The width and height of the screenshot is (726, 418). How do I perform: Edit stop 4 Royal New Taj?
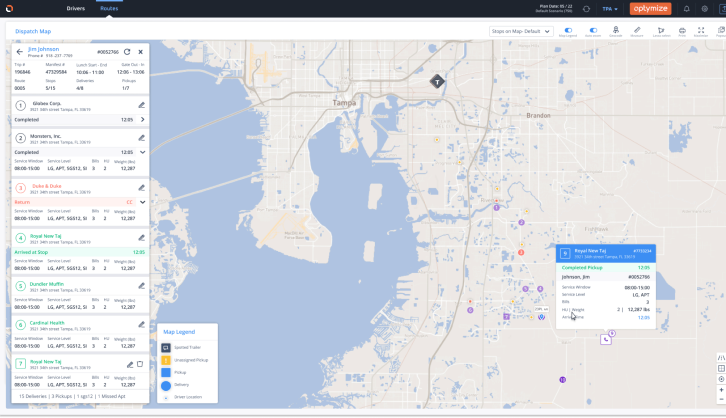point(142,237)
